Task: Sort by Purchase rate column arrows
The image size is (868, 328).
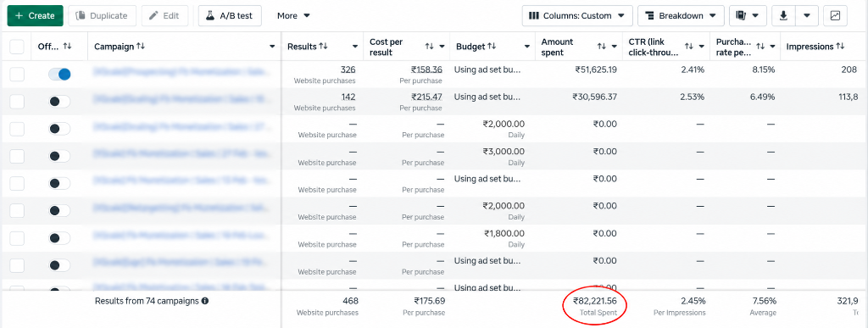Action: coord(760,47)
